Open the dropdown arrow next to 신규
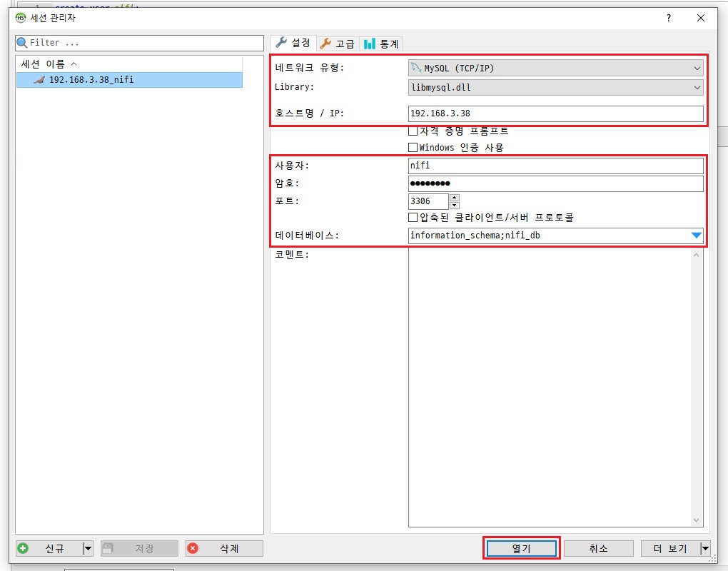The height and width of the screenshot is (571, 728). coord(88,548)
